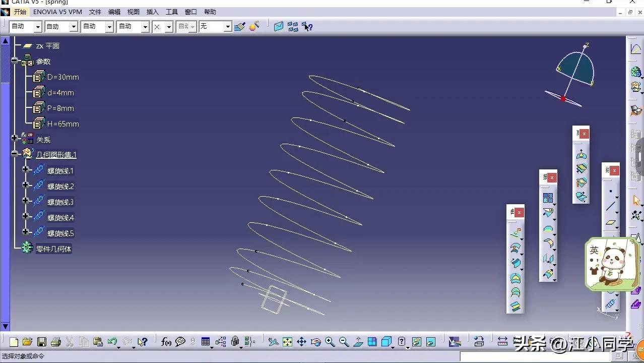644x363 pixels.
Task: Collapse the 参数 parameters node
Action: [x=15, y=61]
